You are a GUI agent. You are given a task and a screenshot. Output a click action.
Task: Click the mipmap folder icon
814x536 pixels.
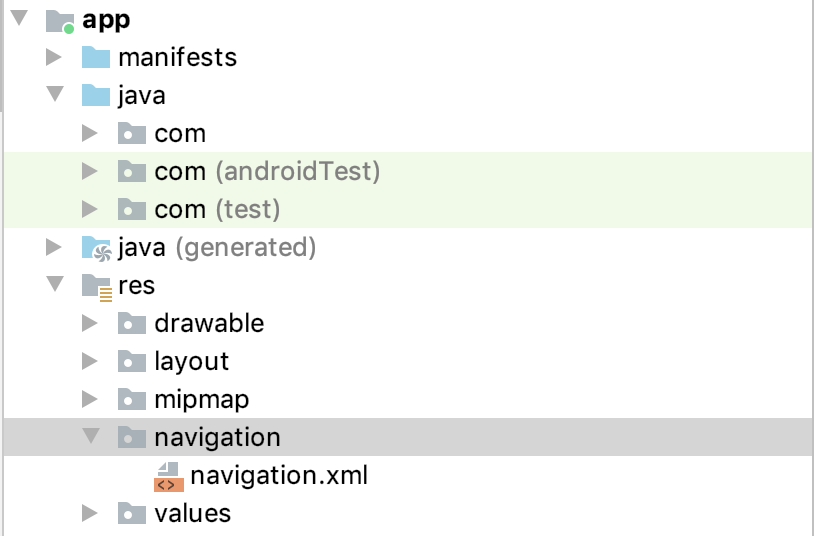click(x=132, y=400)
